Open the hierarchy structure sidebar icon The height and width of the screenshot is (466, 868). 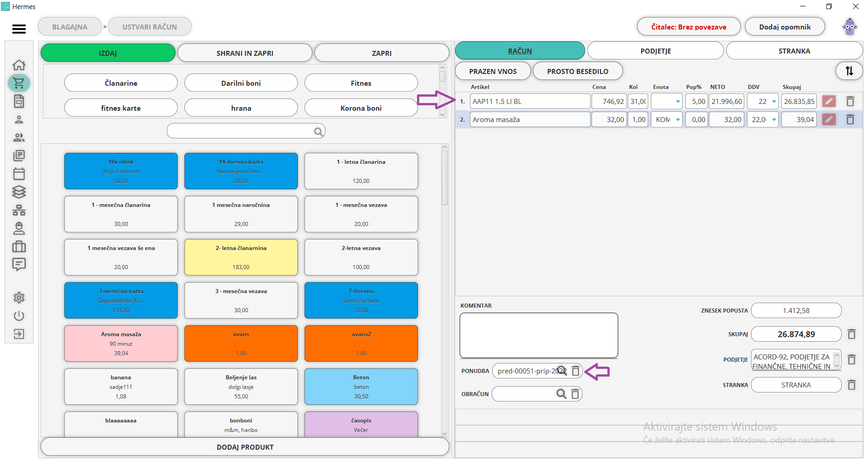[x=19, y=211]
